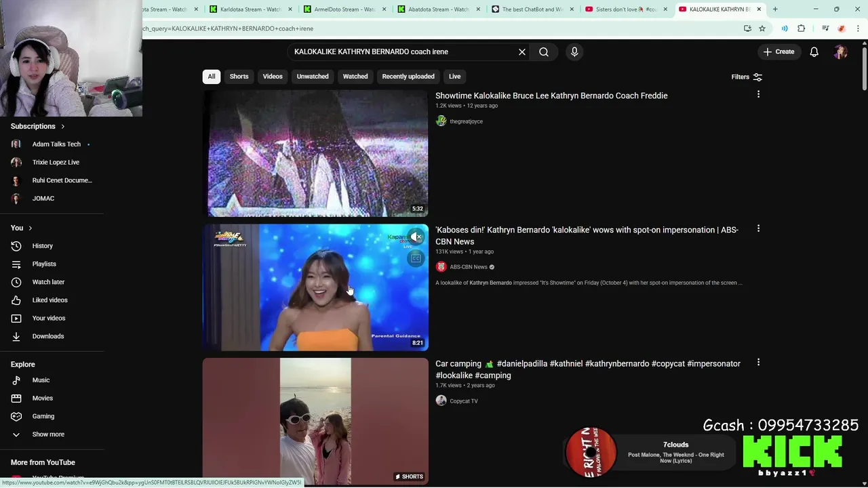The image size is (868, 488).
Task: Start voice search with microphone icon
Action: pyautogui.click(x=574, y=52)
